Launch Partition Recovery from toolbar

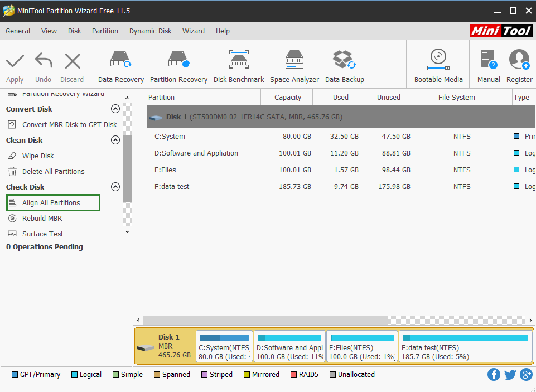point(178,66)
